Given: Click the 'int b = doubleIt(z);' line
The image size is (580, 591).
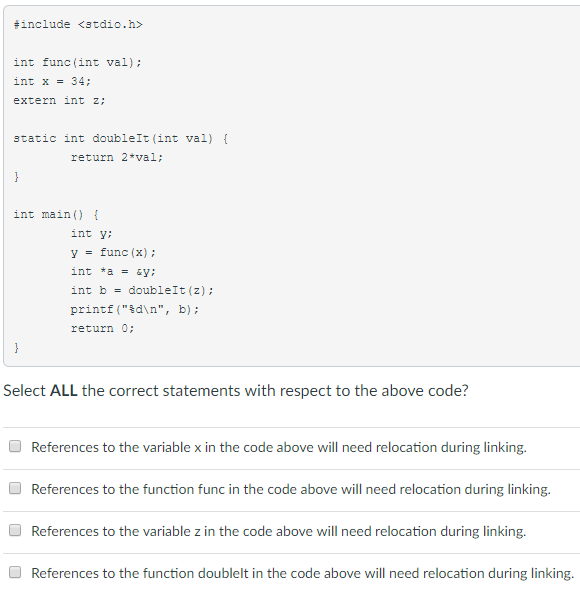Looking at the screenshot, I should 142,290.
